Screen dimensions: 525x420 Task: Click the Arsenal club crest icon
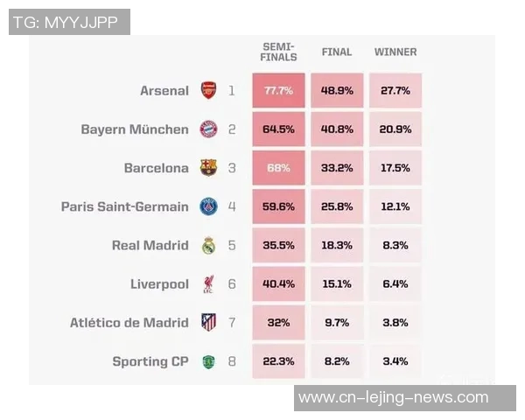208,90
